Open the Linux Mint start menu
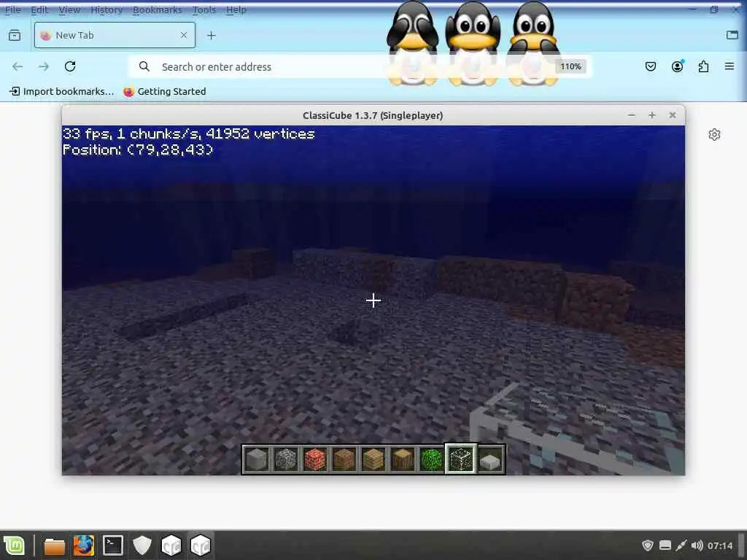 (15, 545)
